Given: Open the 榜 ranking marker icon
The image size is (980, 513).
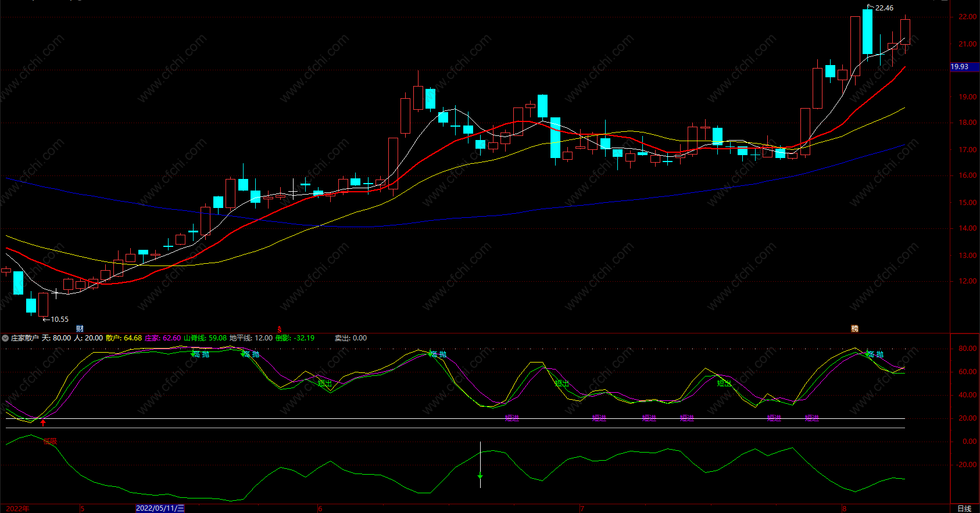Looking at the screenshot, I should [854, 329].
